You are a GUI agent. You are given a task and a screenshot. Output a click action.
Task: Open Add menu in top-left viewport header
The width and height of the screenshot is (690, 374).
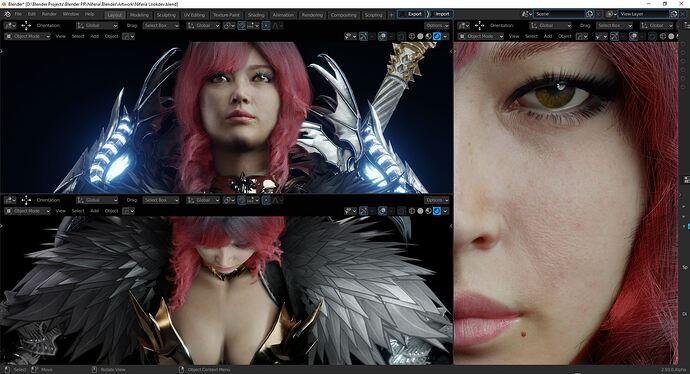tap(95, 36)
